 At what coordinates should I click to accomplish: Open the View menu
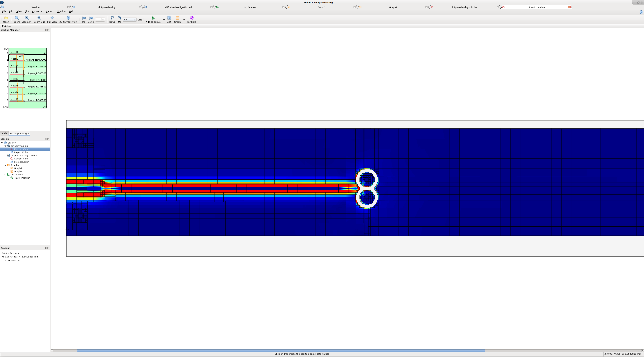(x=19, y=11)
